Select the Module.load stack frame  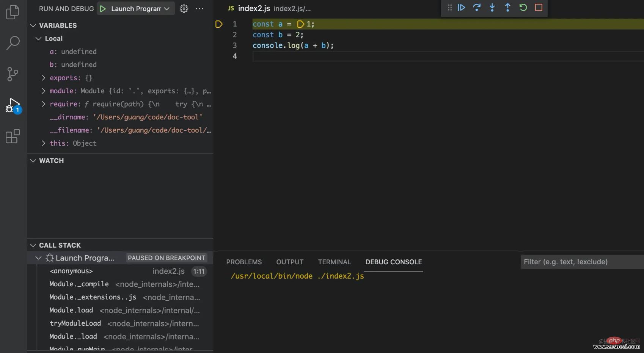(x=120, y=310)
